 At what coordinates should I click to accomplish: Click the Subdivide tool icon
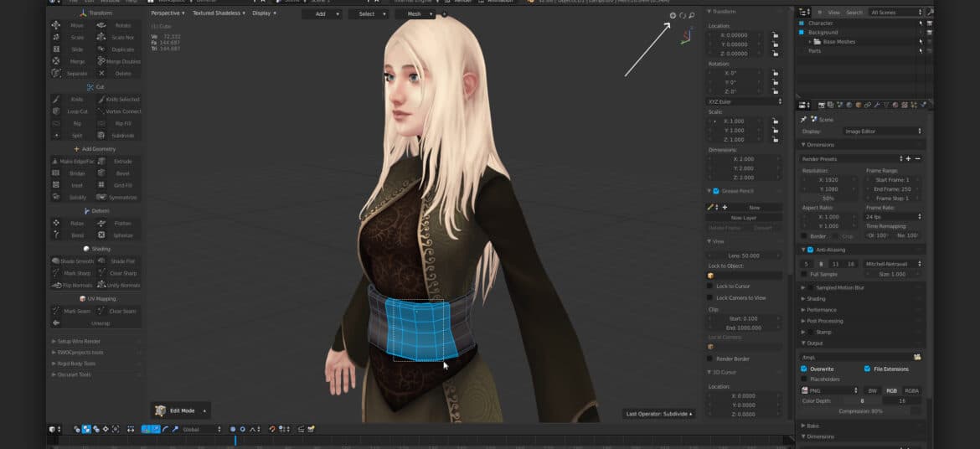[x=101, y=135]
